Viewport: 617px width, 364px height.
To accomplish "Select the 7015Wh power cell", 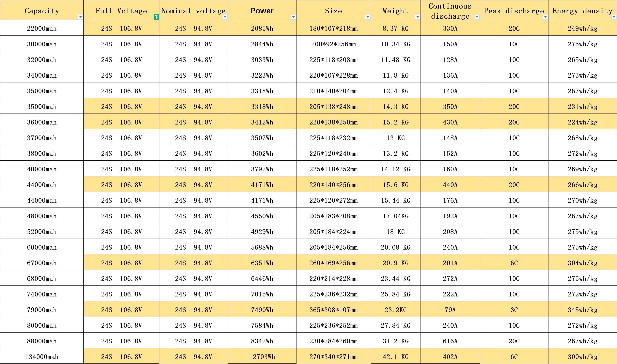I will pyautogui.click(x=262, y=294).
